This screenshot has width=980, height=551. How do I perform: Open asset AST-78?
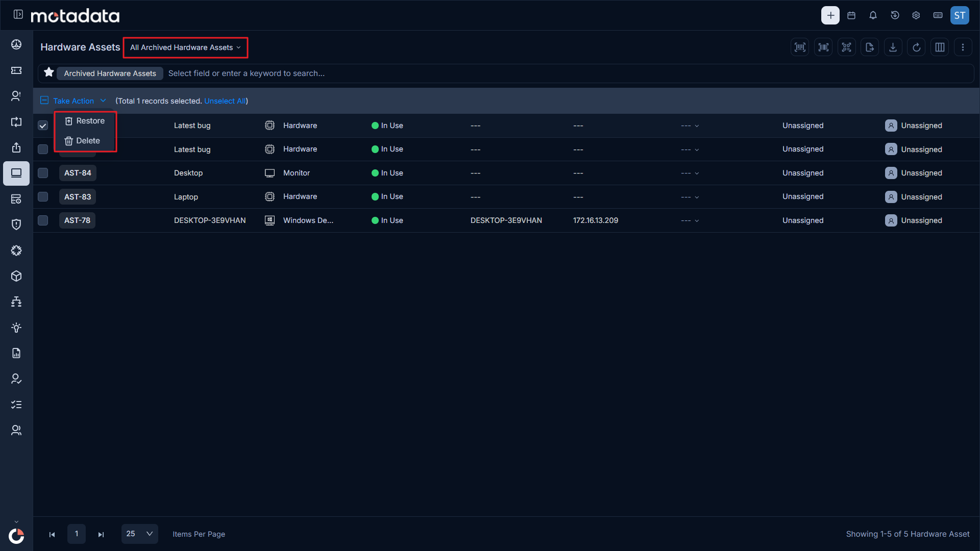[x=77, y=220]
